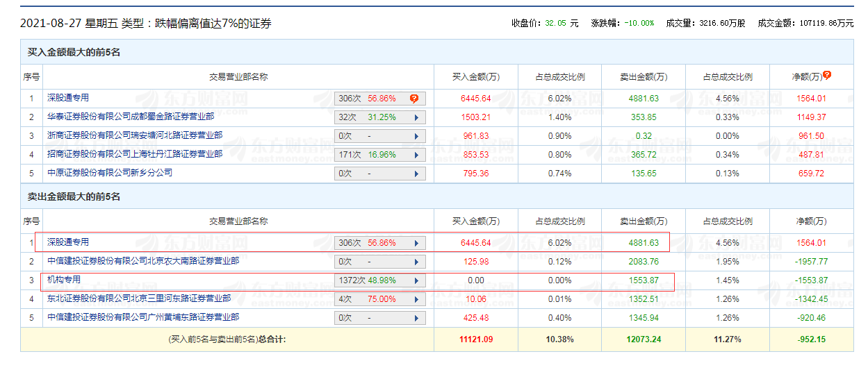
Task: Click help icon beside 净额(万) header
Action: click(x=827, y=76)
